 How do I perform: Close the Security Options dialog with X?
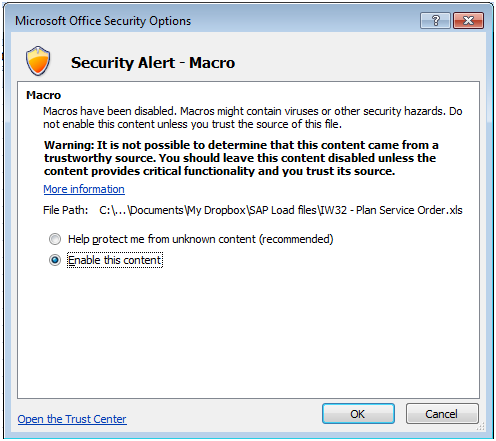point(468,21)
